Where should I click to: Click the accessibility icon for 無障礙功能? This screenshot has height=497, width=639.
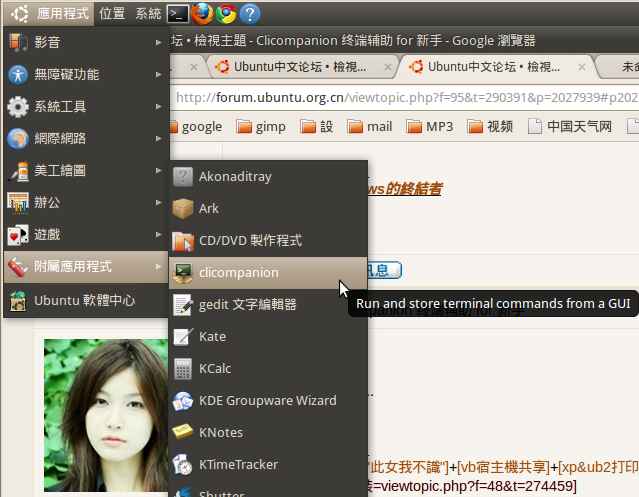pyautogui.click(x=18, y=75)
